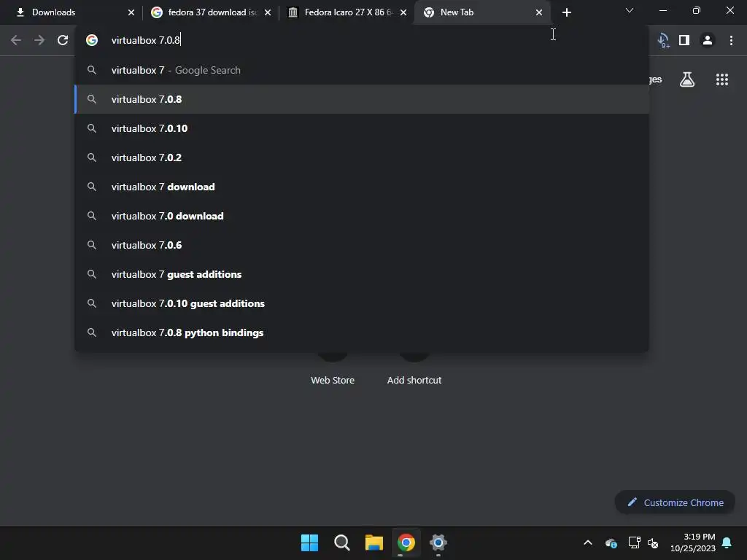Viewport: 747px width, 560px height.
Task: Click the Google icon in the address bar
Action: 92,40
